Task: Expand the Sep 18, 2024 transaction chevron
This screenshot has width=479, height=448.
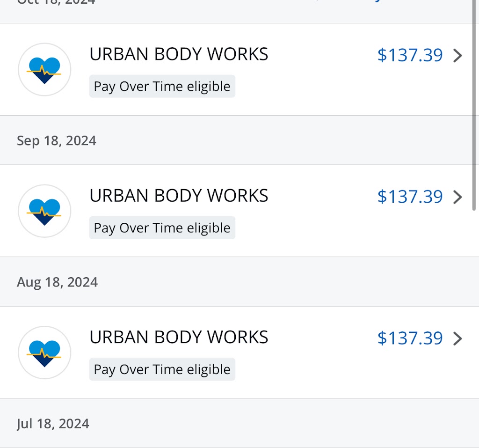Action: pos(458,197)
